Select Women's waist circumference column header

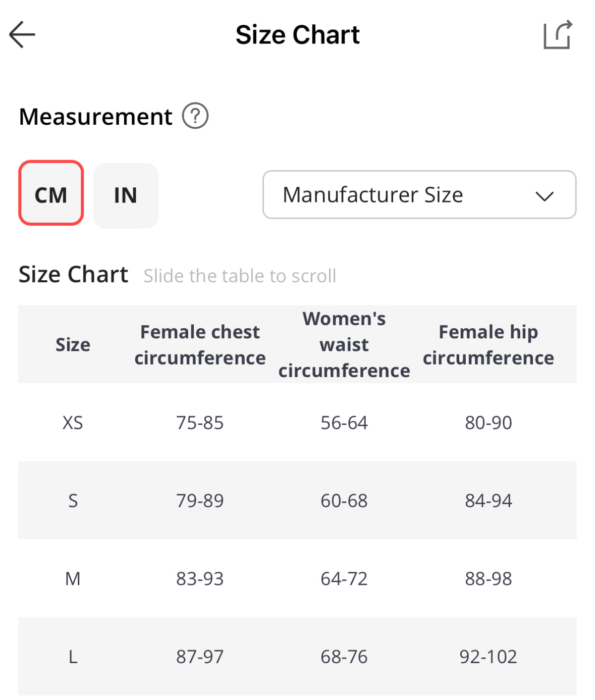pyautogui.click(x=344, y=344)
